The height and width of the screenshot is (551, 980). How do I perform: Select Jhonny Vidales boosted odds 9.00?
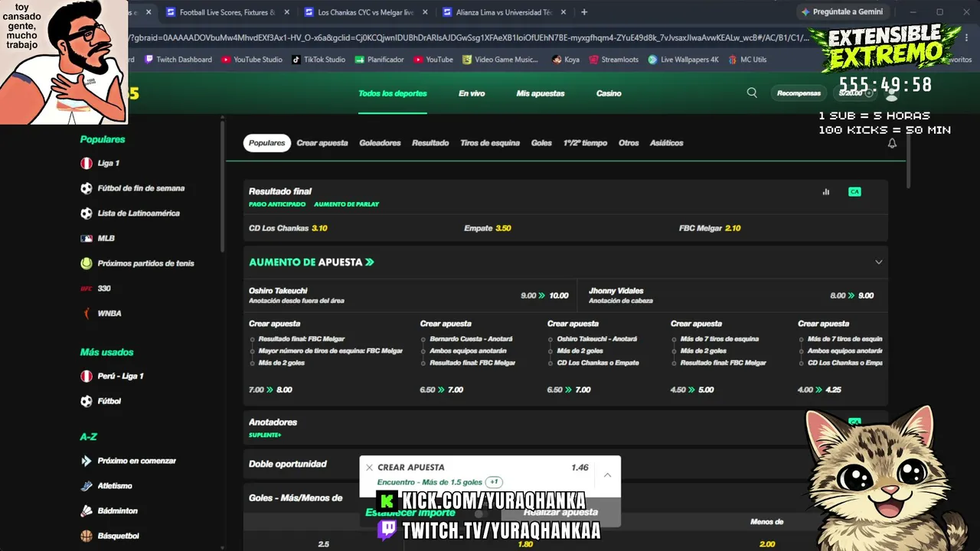click(731, 295)
